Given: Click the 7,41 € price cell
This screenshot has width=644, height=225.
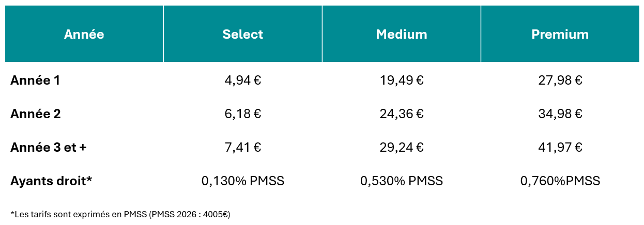Looking at the screenshot, I should point(243,148).
